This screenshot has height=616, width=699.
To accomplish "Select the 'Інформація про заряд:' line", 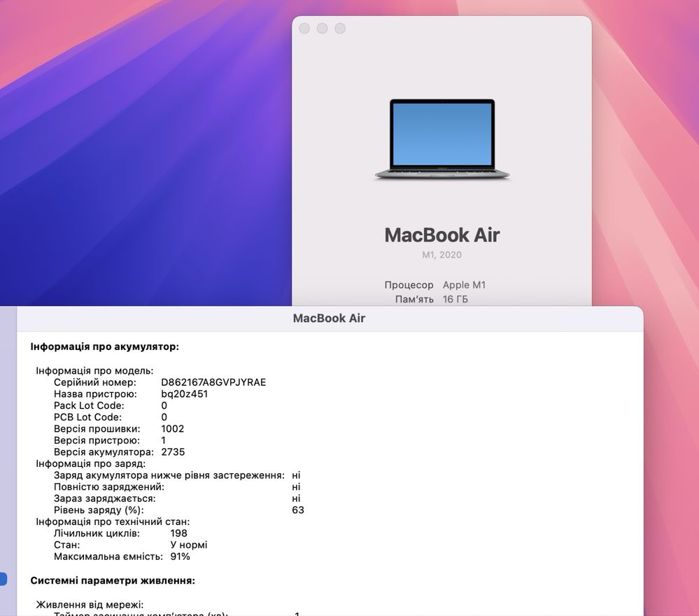I will pos(90,463).
